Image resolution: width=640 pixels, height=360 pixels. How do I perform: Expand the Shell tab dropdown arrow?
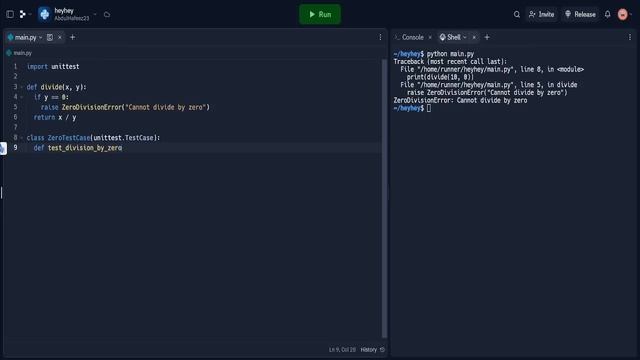coord(465,37)
